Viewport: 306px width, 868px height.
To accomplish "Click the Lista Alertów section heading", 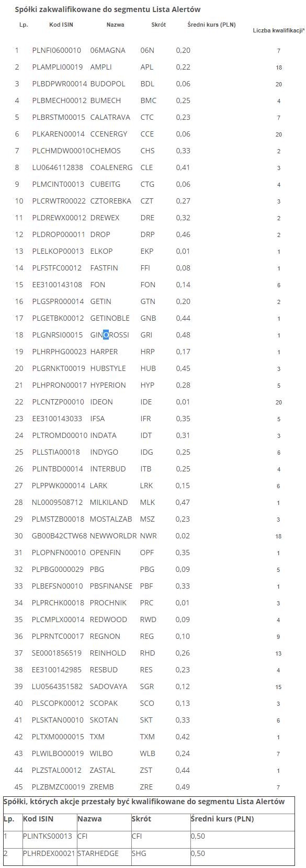I will tap(108, 9).
